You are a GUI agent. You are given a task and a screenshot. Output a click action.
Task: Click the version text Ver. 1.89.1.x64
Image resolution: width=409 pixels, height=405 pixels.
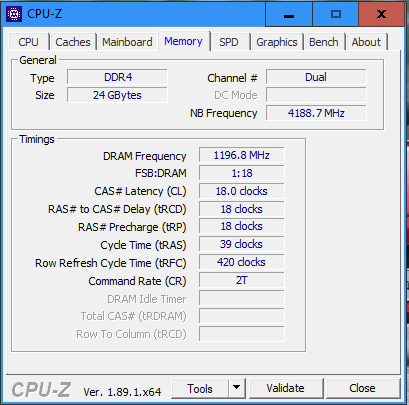click(122, 392)
